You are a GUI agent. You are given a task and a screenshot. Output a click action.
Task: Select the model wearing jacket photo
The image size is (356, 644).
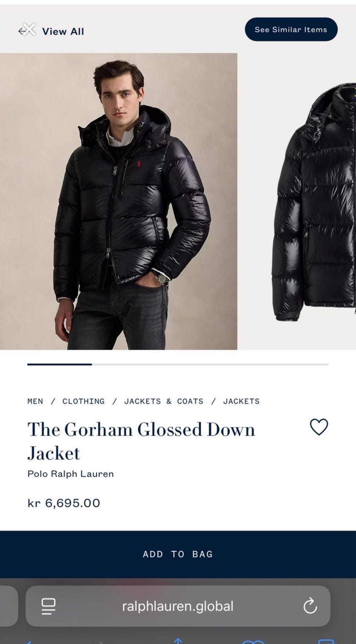[119, 201]
